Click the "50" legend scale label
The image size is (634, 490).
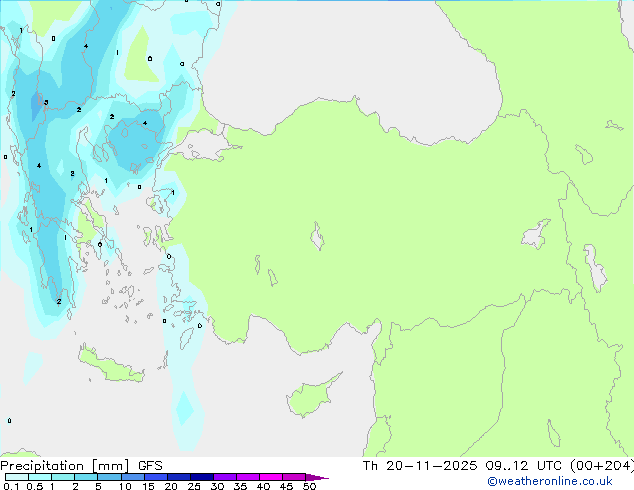[309, 486]
